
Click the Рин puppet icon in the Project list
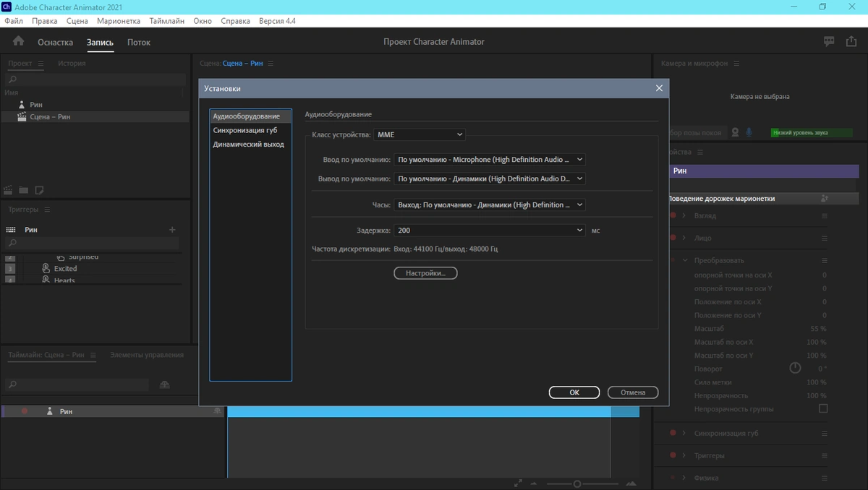tap(21, 105)
